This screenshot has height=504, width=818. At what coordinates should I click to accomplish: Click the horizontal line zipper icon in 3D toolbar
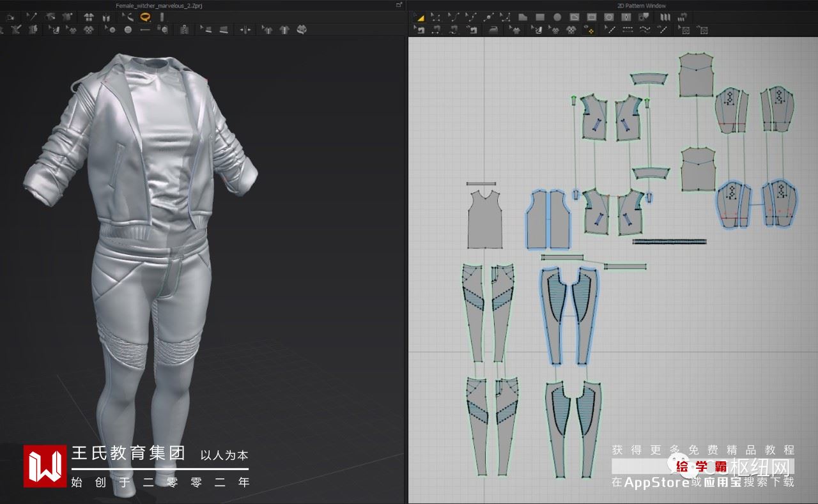[145, 29]
